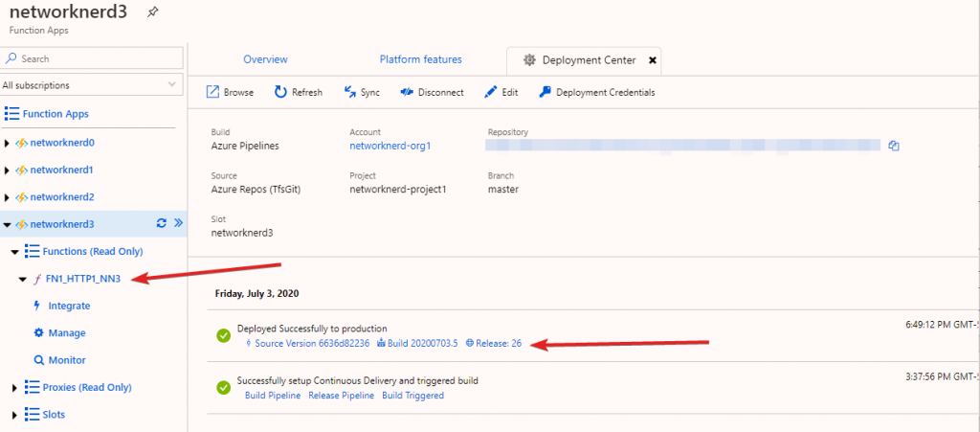
Task: Click the Manage gear icon
Action: 38,333
